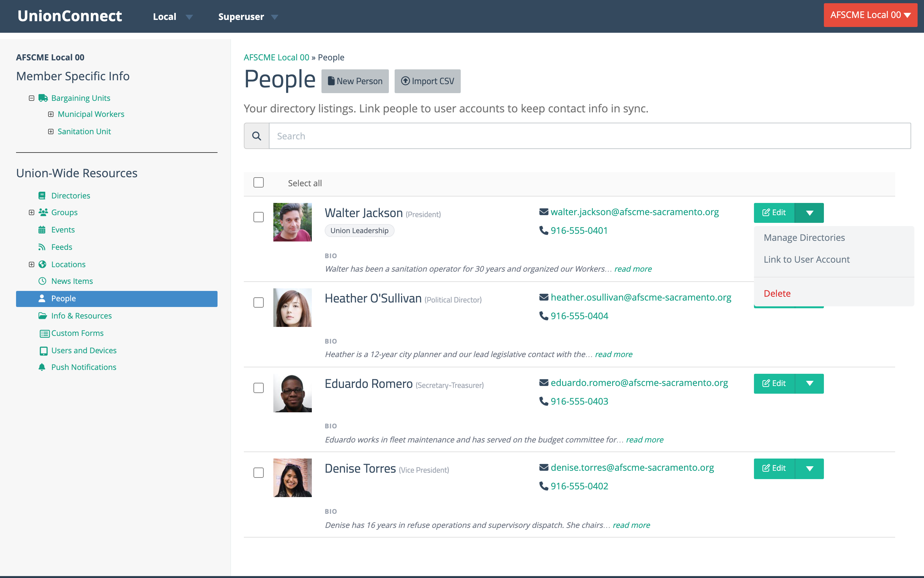This screenshot has height=578, width=924.
Task: Click the Info & Resources folder icon
Action: tap(43, 316)
